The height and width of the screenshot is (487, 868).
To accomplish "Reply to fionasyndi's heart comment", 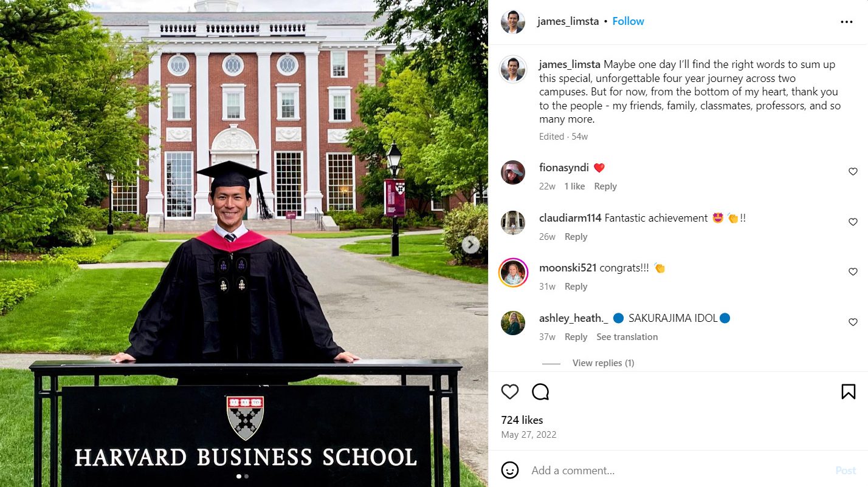I will point(605,186).
